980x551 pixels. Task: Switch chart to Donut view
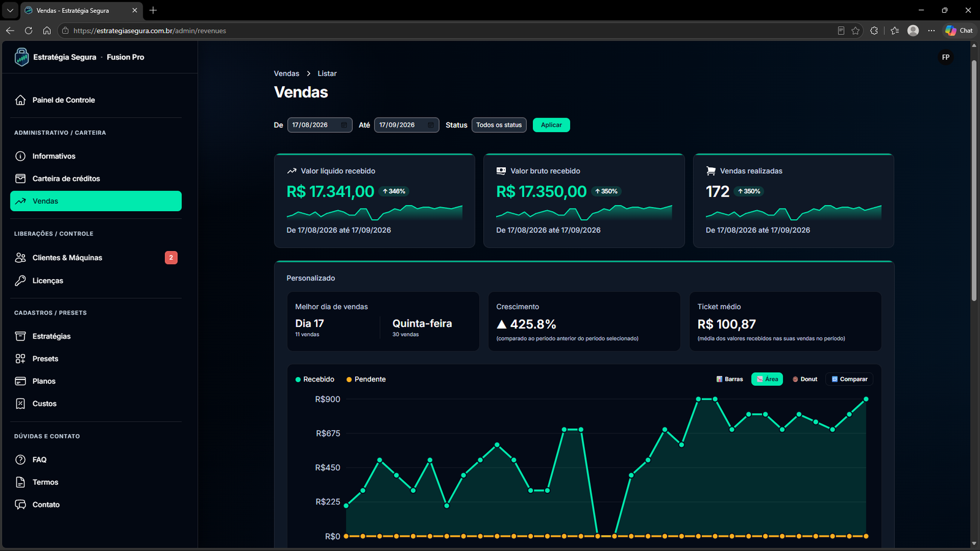coord(805,380)
